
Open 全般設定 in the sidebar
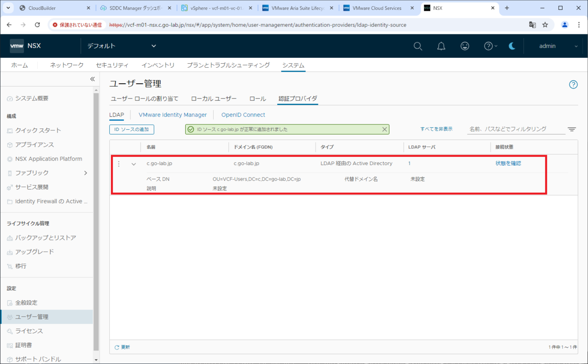[x=26, y=303]
